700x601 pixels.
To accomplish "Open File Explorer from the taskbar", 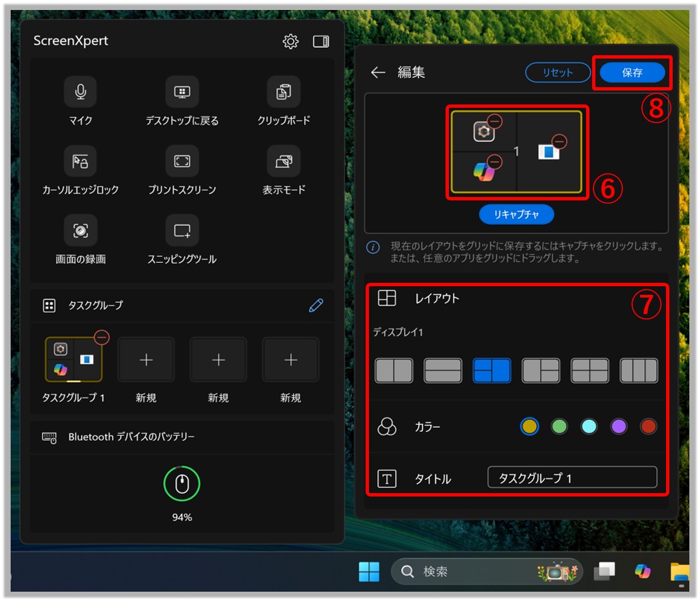I will tap(679, 572).
